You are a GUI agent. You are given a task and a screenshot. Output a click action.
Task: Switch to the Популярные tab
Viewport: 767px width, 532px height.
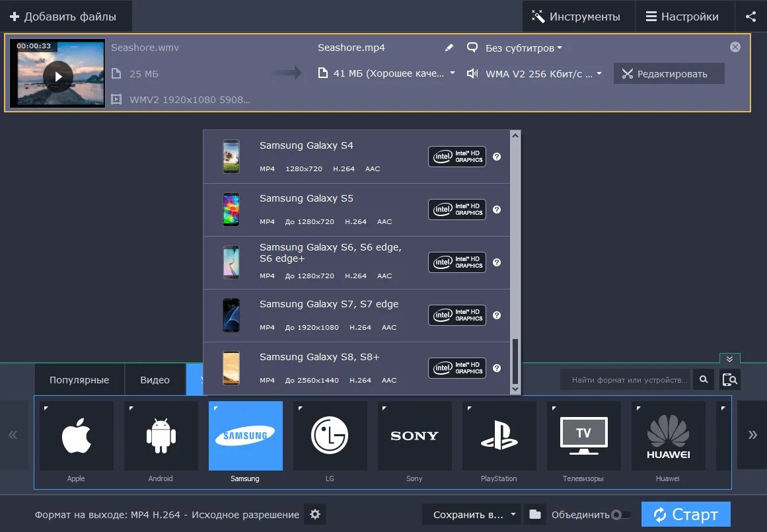(79, 380)
